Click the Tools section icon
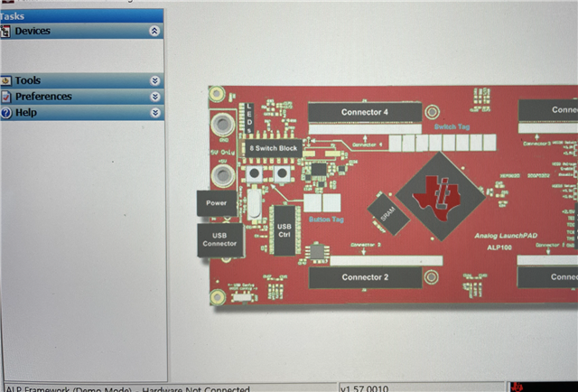This screenshot has width=578, height=392. point(6,80)
